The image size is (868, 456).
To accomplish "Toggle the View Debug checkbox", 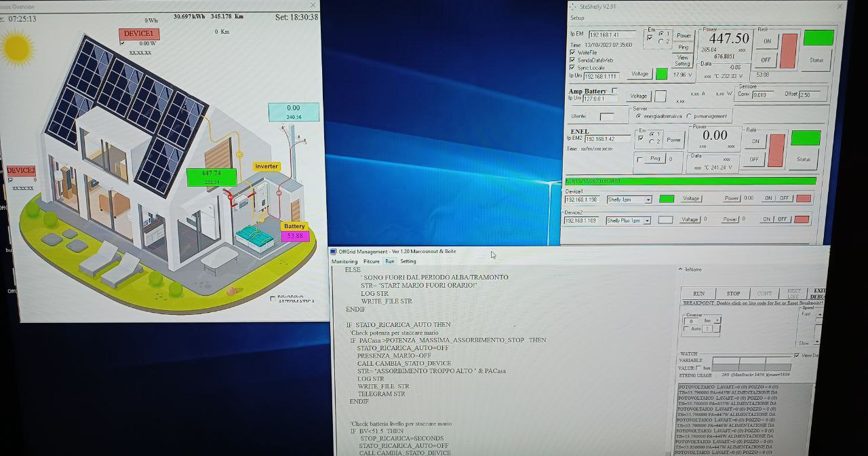I will tap(797, 355).
